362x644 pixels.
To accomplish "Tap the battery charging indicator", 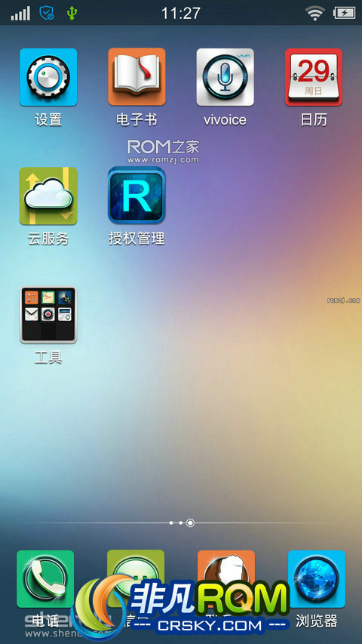I will coord(344,13).
